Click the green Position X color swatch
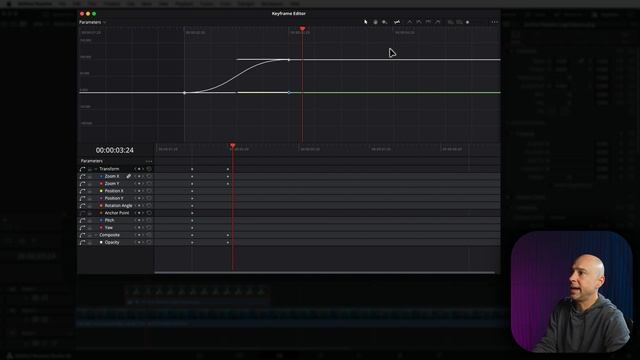The image size is (640, 360). 101,191
